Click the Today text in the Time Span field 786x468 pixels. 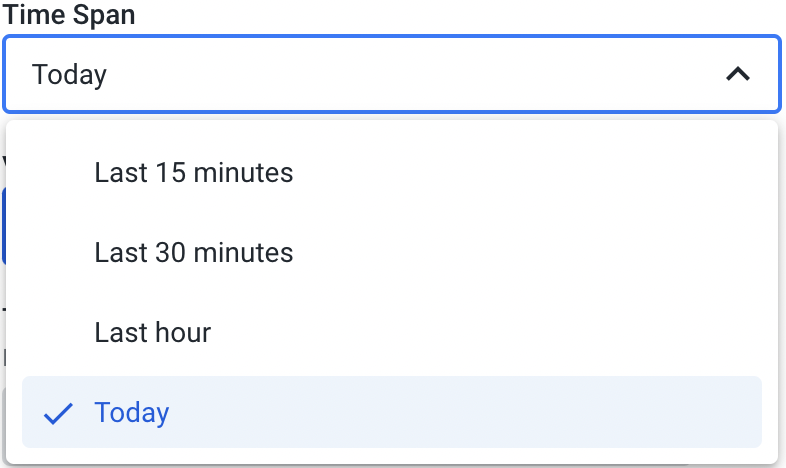point(69,75)
